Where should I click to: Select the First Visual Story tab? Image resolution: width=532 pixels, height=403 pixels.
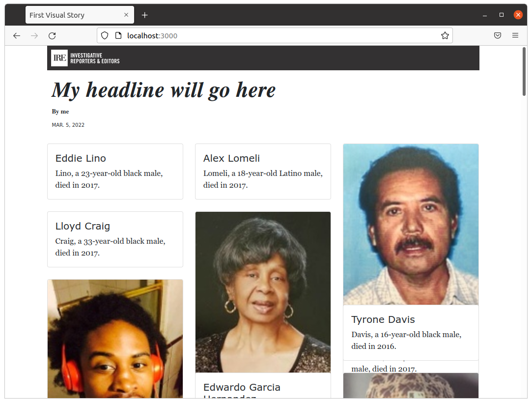(x=80, y=15)
